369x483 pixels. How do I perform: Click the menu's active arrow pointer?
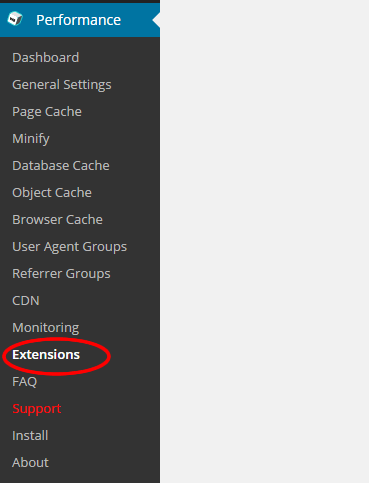[156, 20]
